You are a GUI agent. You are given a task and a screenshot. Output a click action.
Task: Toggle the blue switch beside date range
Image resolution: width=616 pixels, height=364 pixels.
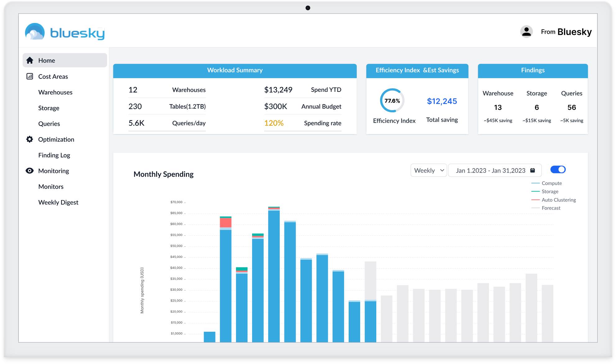[558, 170]
